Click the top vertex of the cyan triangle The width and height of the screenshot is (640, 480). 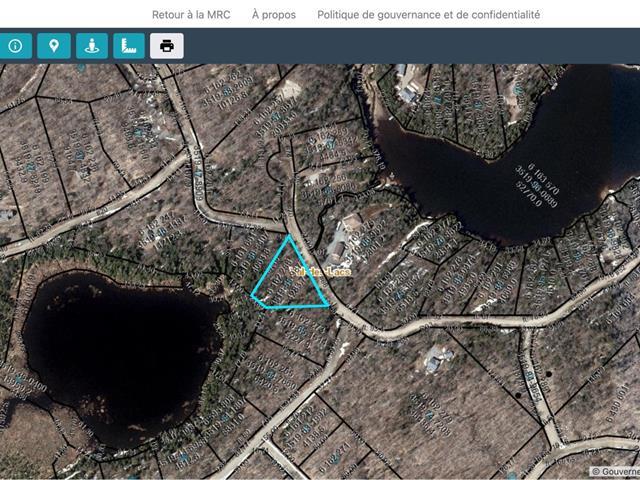(289, 236)
